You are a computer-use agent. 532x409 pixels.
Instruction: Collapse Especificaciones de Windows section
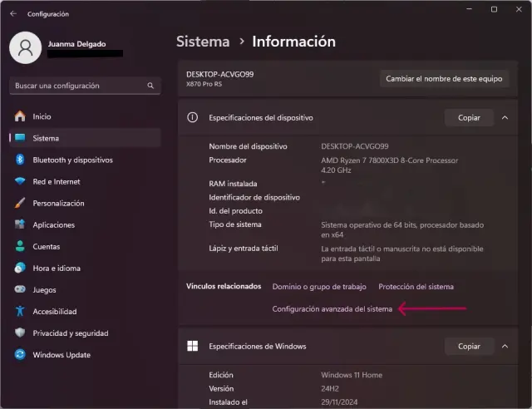504,346
